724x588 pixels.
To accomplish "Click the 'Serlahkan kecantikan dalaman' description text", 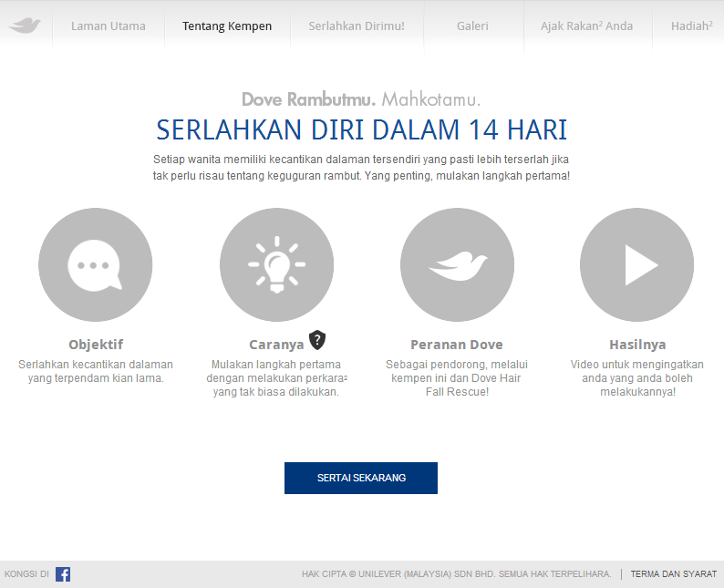I will (96, 371).
